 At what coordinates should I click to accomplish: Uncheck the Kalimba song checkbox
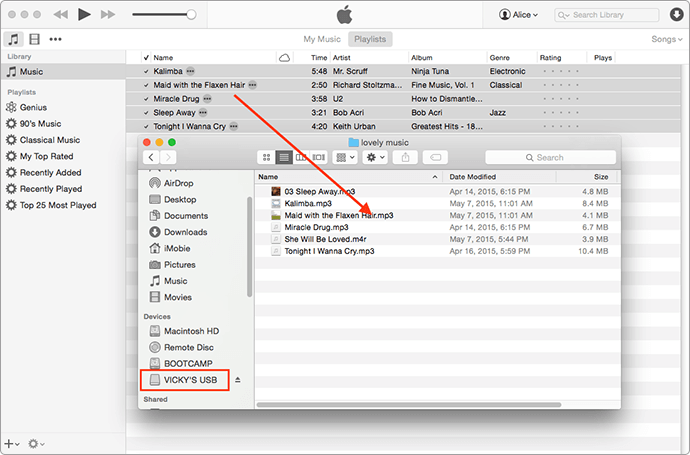pyautogui.click(x=146, y=71)
